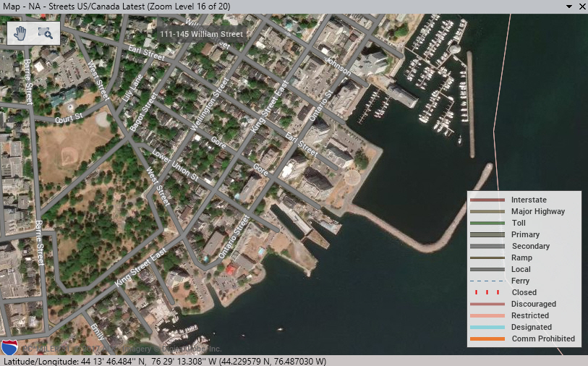Click the Lower Union St label
Image resolution: width=588 pixels, height=366 pixels.
point(174,164)
